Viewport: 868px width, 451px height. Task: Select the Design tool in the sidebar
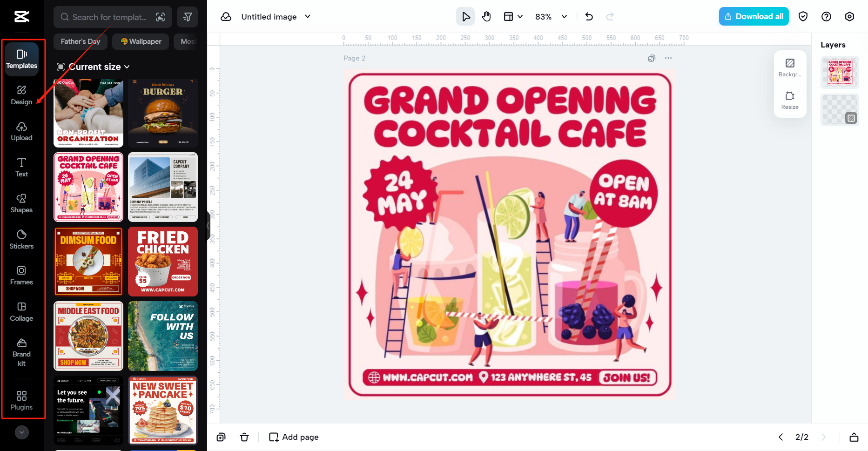[21, 95]
